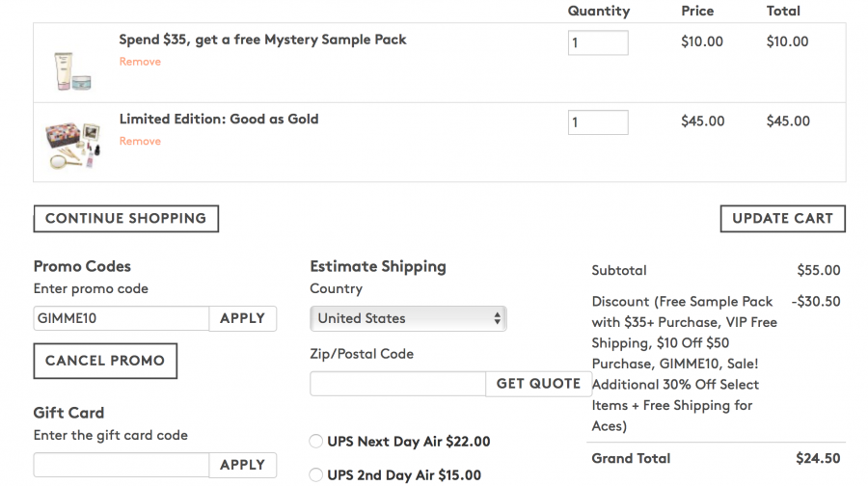Choose UPS 2nd Day Air $15.00 option
Screen dimensions: 868x486
315,474
